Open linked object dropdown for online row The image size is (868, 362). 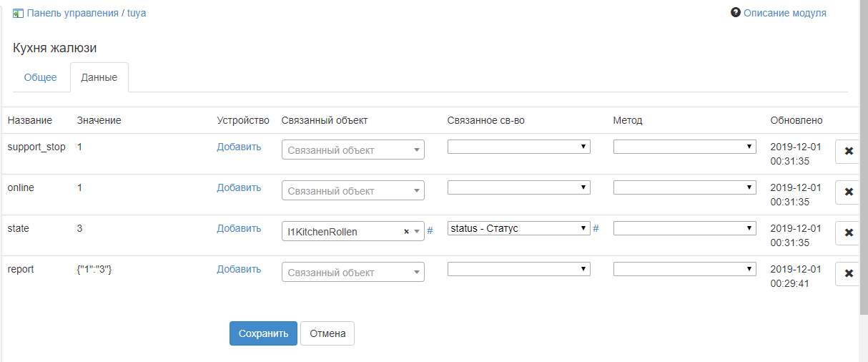click(353, 191)
